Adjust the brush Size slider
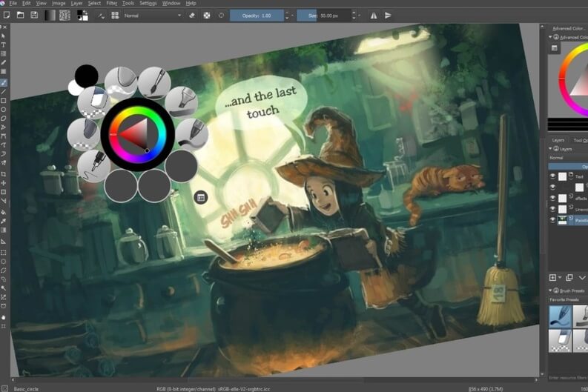 tap(324, 16)
